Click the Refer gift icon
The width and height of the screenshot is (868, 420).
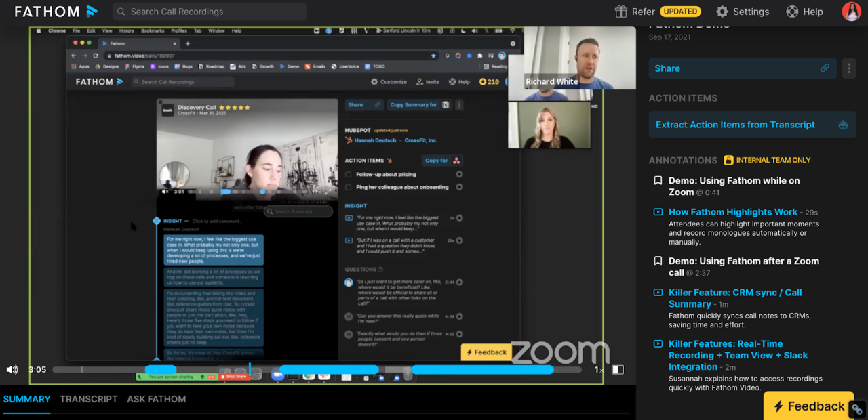[620, 12]
